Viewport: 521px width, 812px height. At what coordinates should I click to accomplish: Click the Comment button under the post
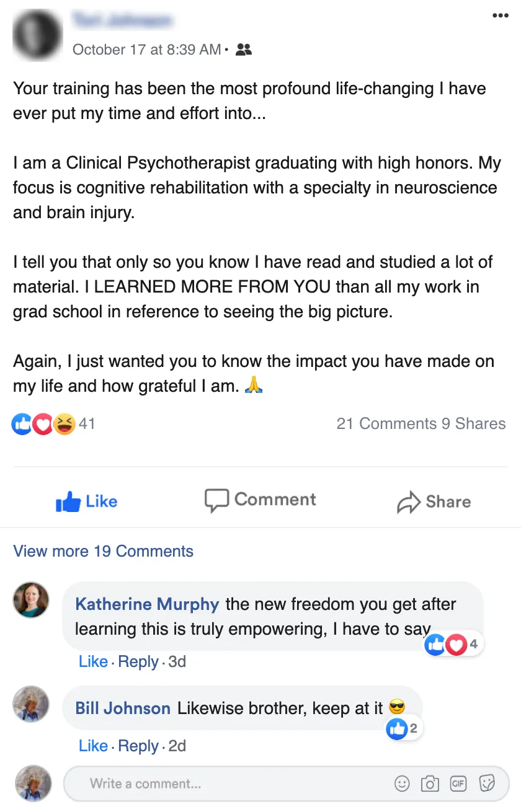click(x=260, y=500)
